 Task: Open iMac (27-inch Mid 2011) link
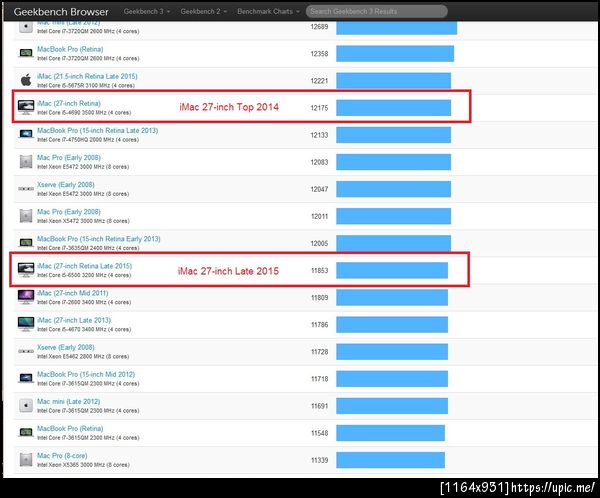pos(73,293)
